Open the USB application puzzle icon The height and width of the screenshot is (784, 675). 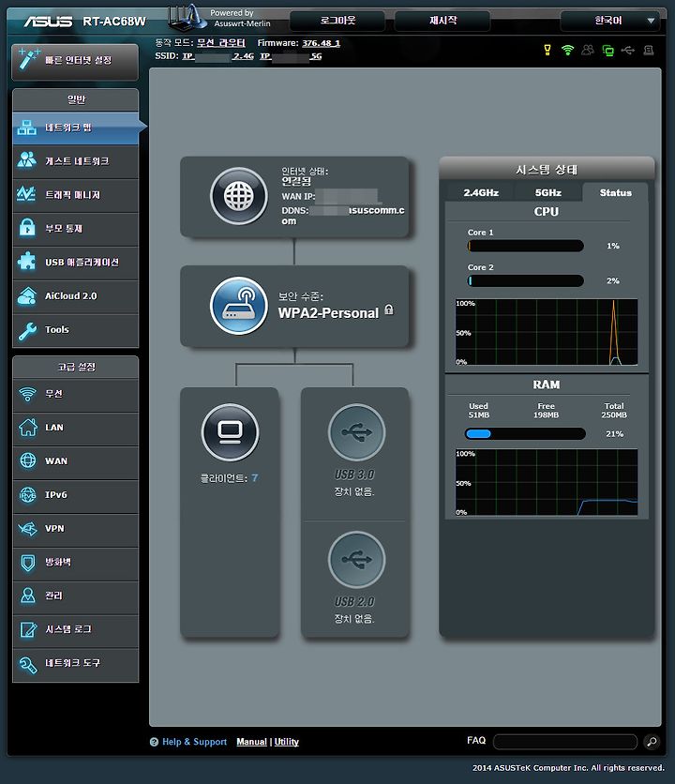pos(27,262)
